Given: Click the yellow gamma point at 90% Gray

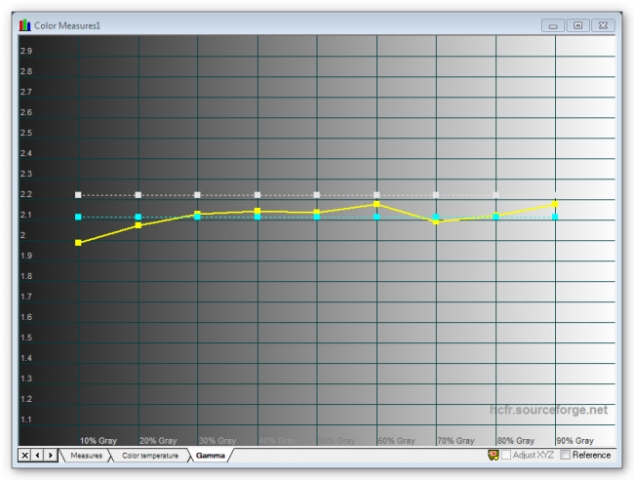Looking at the screenshot, I should 555,204.
